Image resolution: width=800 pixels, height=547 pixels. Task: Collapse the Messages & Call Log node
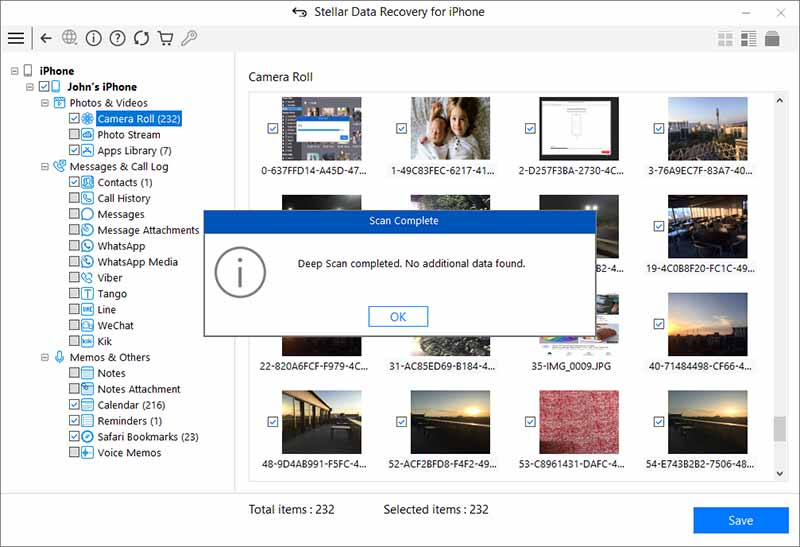point(45,167)
